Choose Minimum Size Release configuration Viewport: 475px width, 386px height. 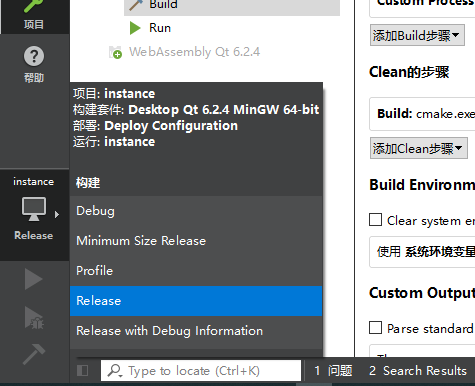tap(196, 241)
